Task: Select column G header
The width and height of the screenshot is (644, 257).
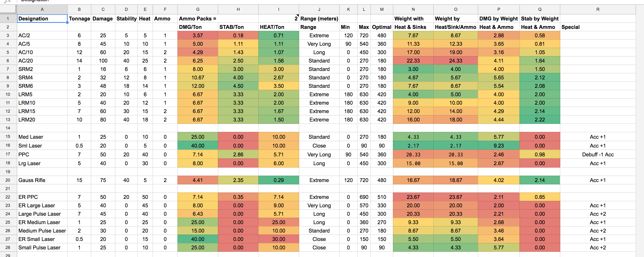Action: [x=197, y=9]
